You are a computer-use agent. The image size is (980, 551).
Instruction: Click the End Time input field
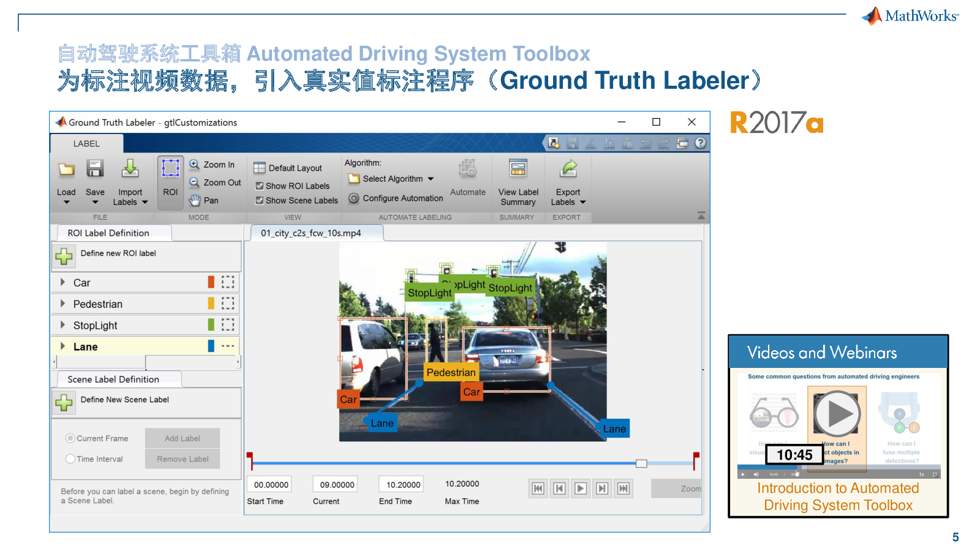402,484
